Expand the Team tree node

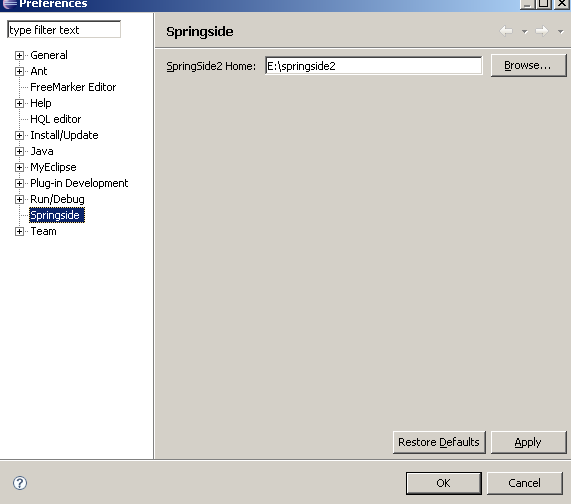(x=19, y=232)
